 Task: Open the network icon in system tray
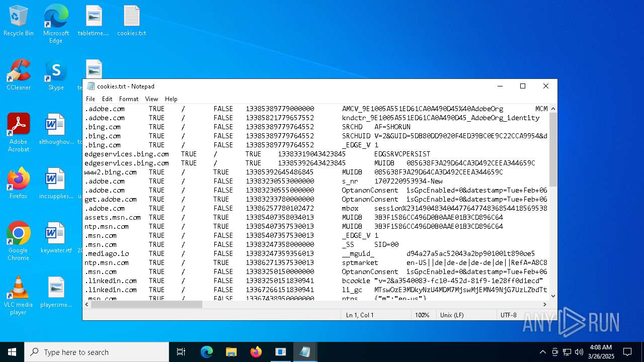(x=567, y=352)
